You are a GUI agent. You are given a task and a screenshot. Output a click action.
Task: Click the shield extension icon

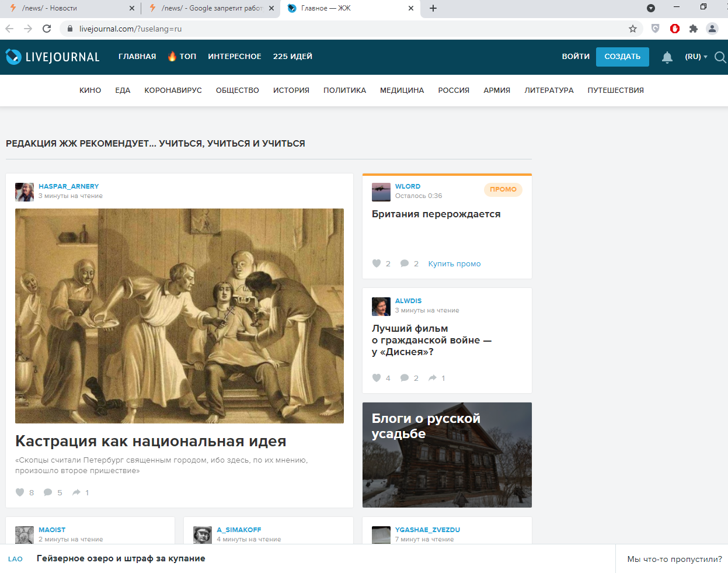tap(656, 29)
